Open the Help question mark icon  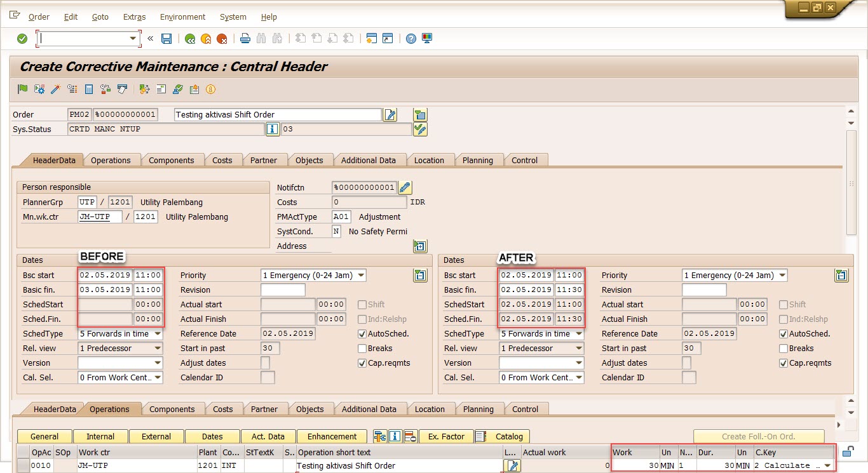point(411,39)
